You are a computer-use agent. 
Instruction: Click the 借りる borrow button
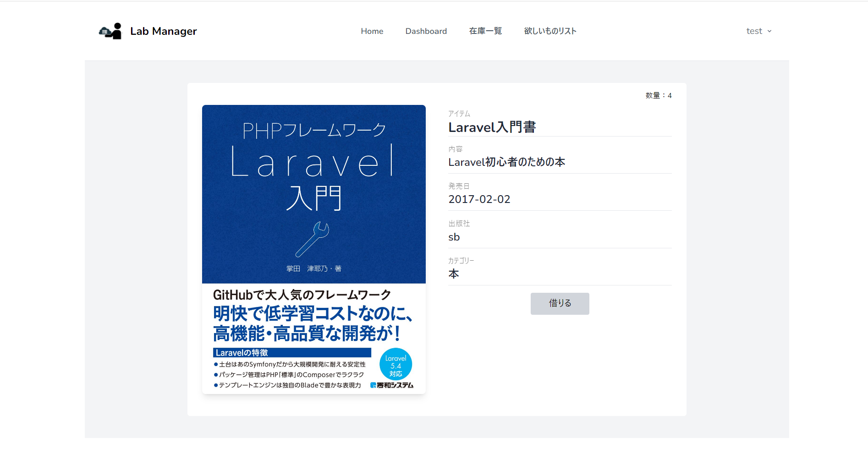pyautogui.click(x=560, y=303)
